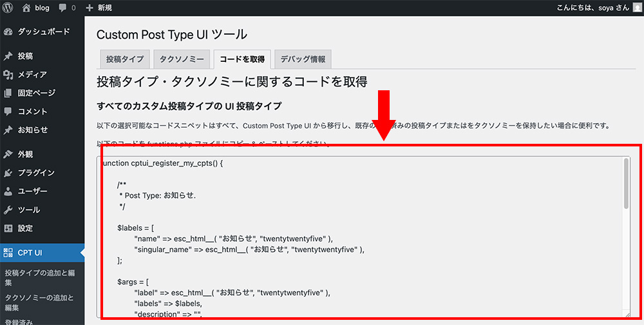Click the '"labels" => $labels,' line
Viewport: 644px width, 325px height.
pos(168,304)
